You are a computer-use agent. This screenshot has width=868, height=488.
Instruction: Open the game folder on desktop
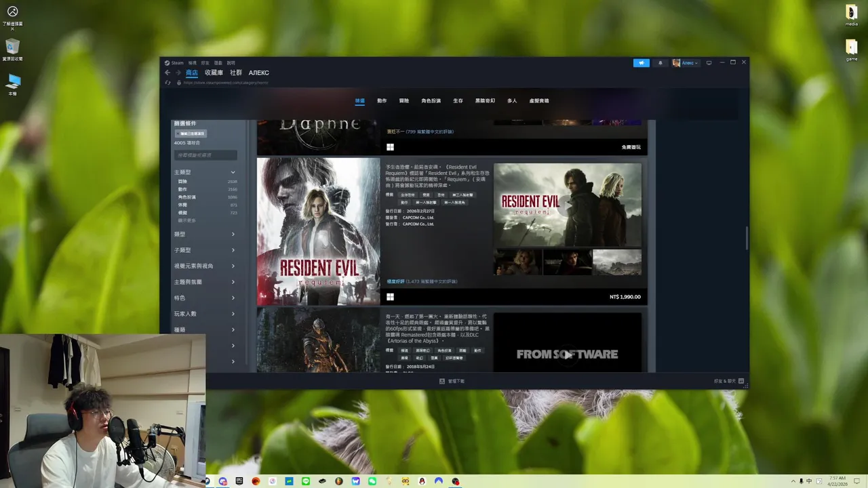click(x=852, y=50)
